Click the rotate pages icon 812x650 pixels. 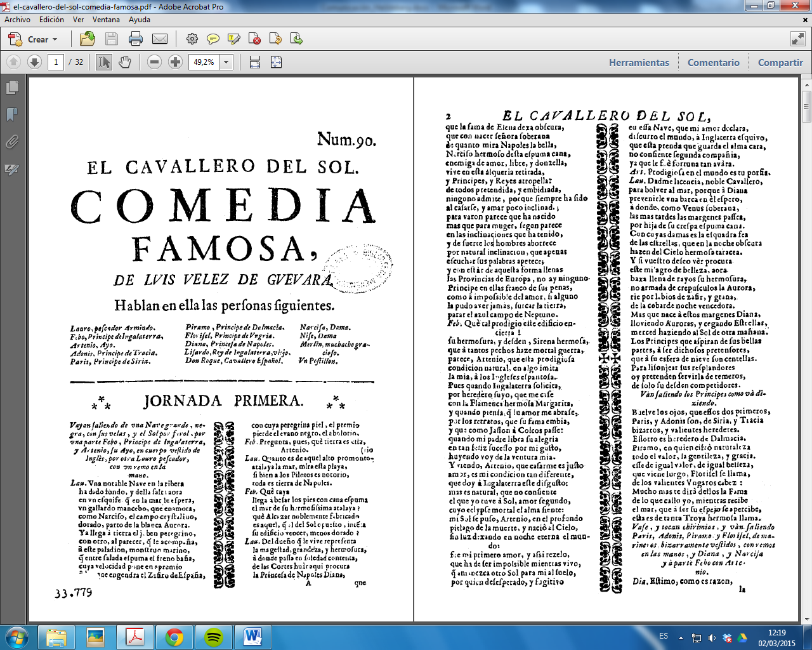[275, 39]
